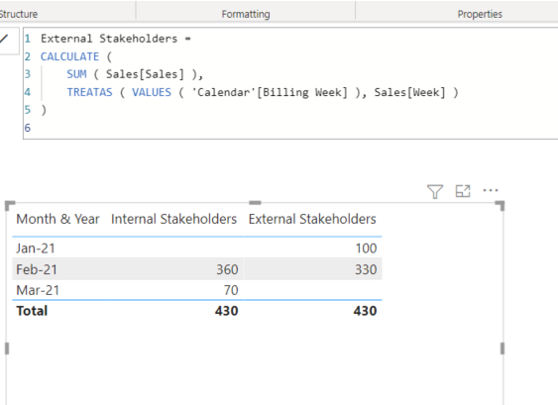
Task: Click the 100 value for Jan-21
Action: [x=366, y=248]
